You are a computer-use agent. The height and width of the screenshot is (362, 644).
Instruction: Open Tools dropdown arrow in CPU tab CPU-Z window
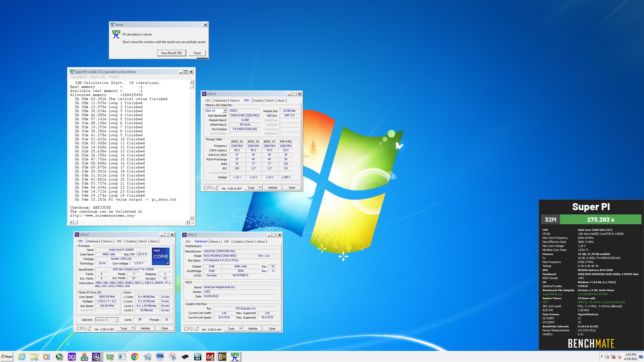pos(133,328)
